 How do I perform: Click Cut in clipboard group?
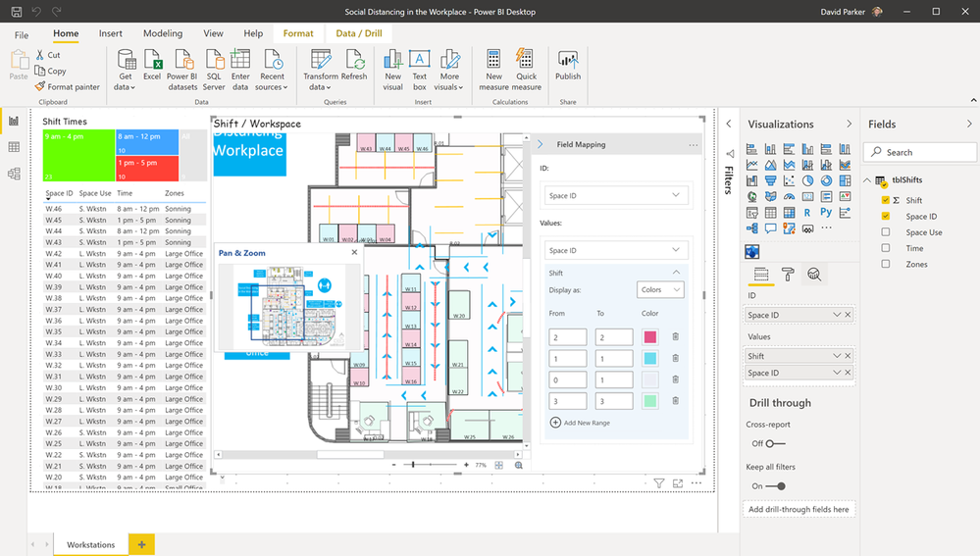tap(48, 55)
